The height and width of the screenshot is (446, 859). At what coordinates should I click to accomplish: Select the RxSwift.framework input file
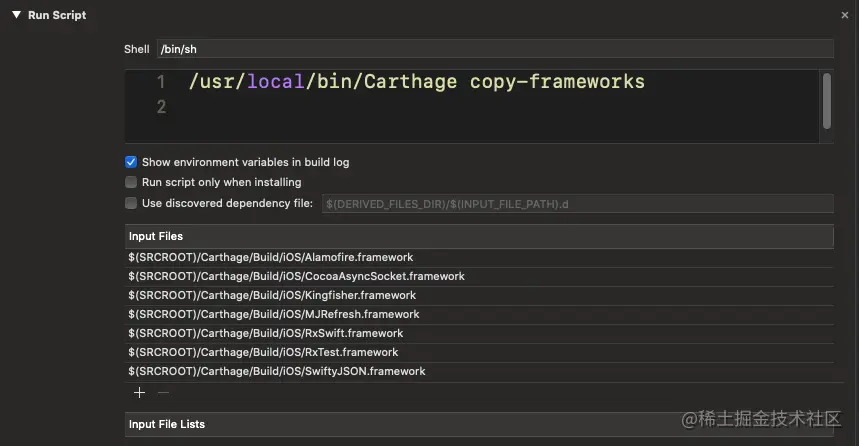point(479,333)
